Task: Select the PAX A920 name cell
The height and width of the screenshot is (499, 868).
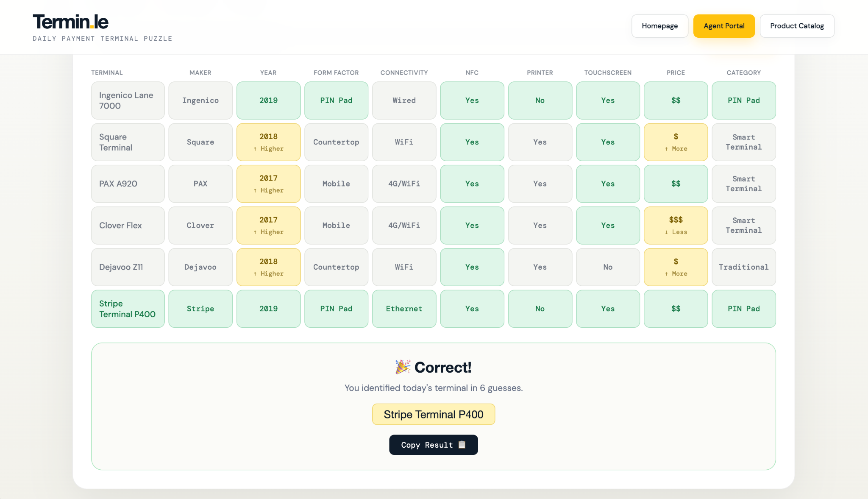Action: [x=128, y=184]
